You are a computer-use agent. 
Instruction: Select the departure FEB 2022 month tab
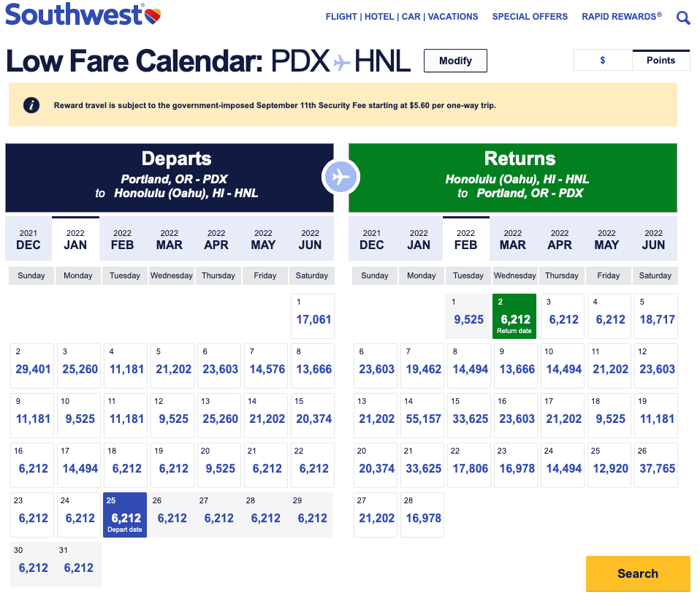pos(122,239)
